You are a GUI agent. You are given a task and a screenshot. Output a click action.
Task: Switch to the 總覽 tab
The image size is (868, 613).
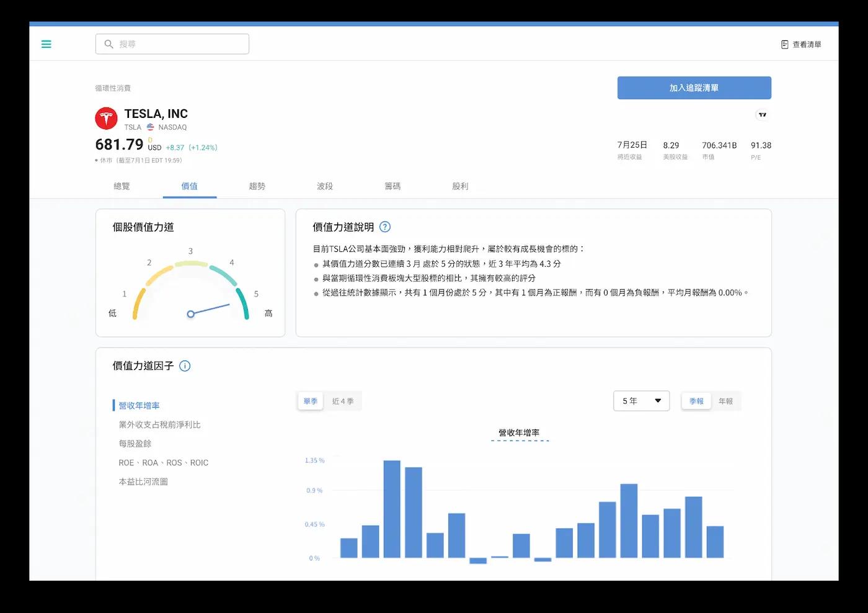point(122,186)
